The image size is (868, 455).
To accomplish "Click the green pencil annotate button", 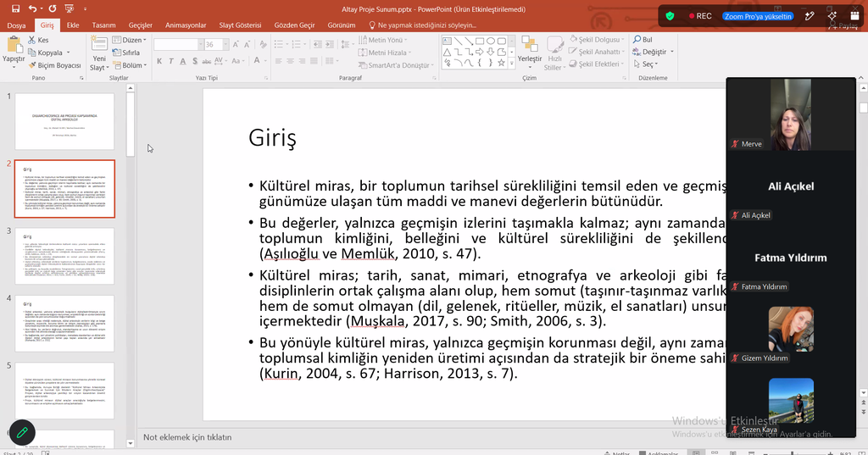I will 22,432.
